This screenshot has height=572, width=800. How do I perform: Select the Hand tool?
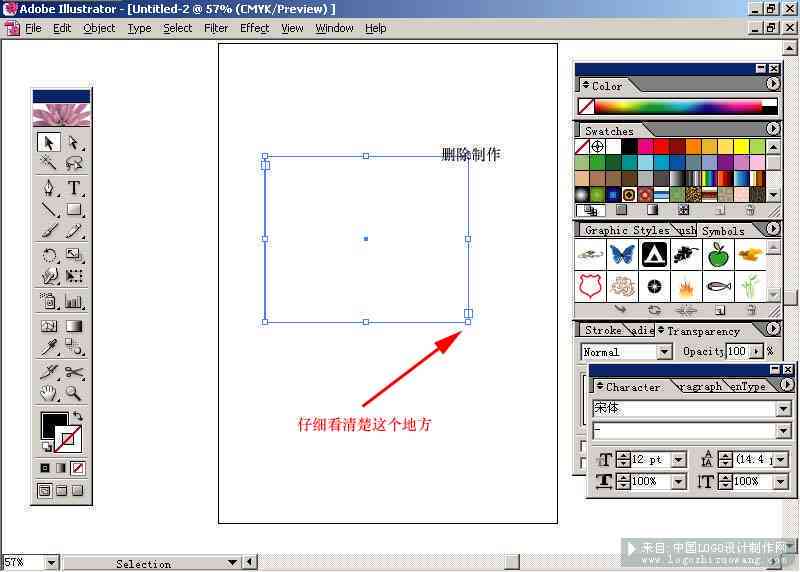[48, 393]
